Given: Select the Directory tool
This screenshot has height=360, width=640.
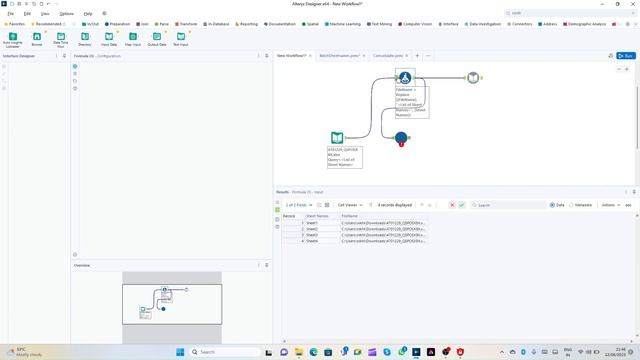Looking at the screenshot, I should tap(85, 38).
